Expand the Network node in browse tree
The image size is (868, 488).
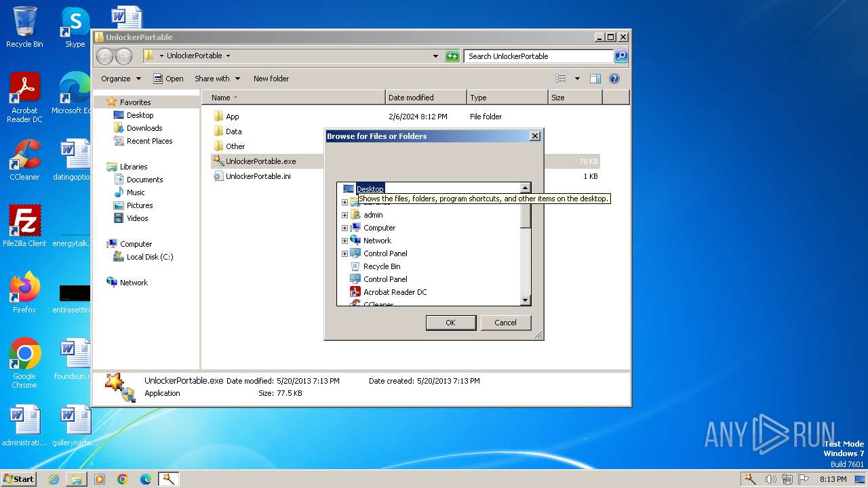(344, 241)
